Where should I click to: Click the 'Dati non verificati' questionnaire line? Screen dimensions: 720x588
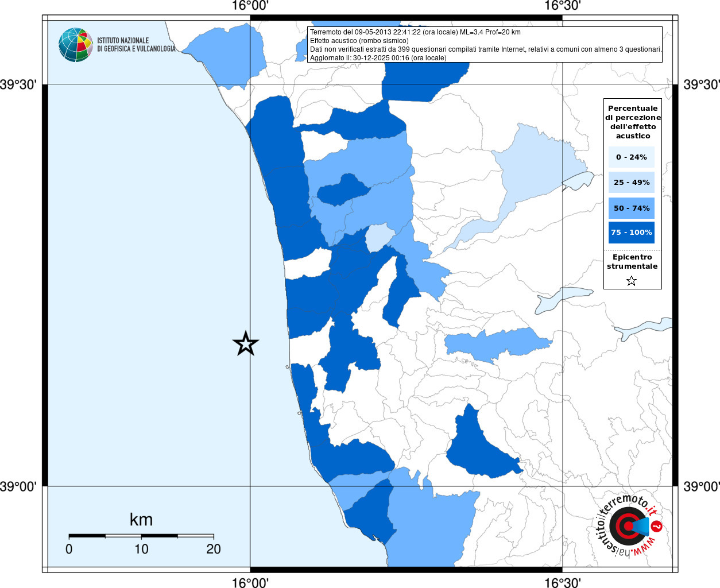486,49
